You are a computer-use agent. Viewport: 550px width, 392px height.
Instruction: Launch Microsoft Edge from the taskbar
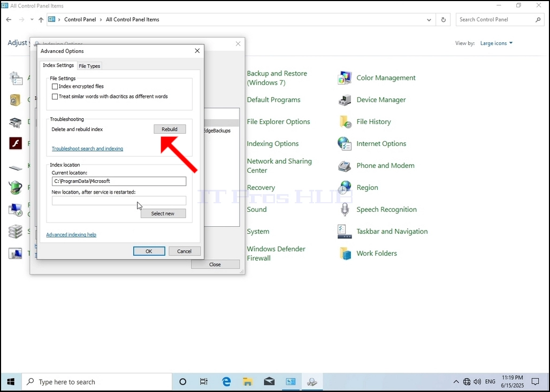[226, 382]
